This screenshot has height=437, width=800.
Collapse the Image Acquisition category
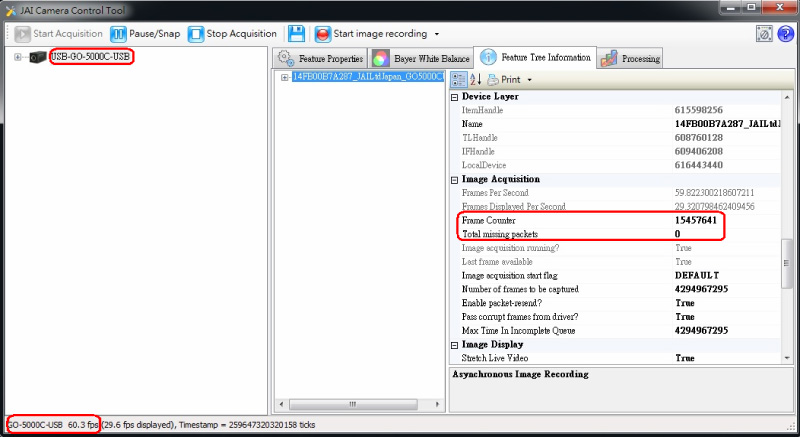point(455,179)
